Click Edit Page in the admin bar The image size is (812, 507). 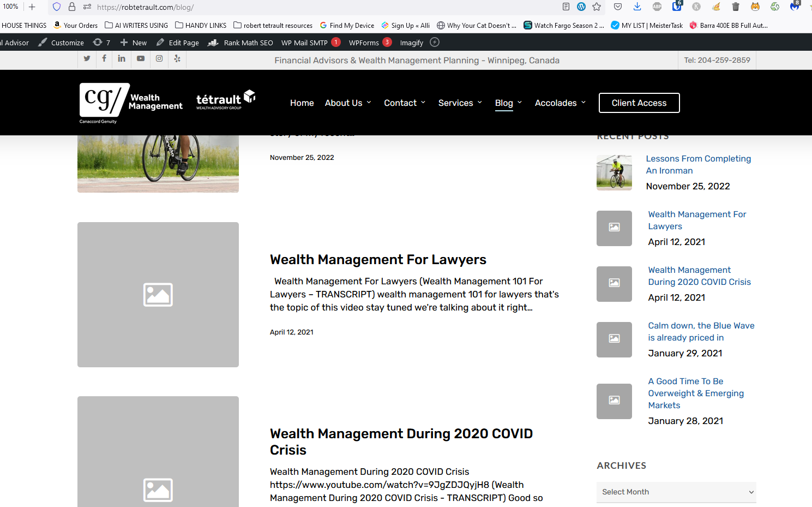pyautogui.click(x=177, y=42)
